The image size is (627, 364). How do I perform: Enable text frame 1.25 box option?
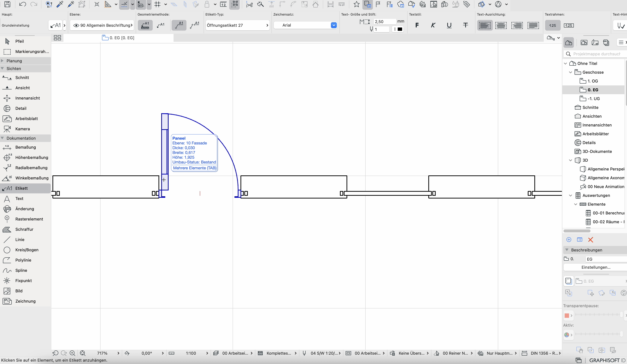568,25
